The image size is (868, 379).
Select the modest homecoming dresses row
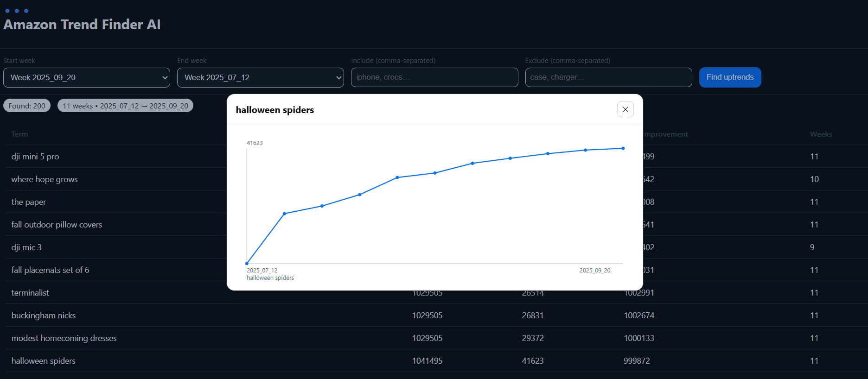[64, 338]
